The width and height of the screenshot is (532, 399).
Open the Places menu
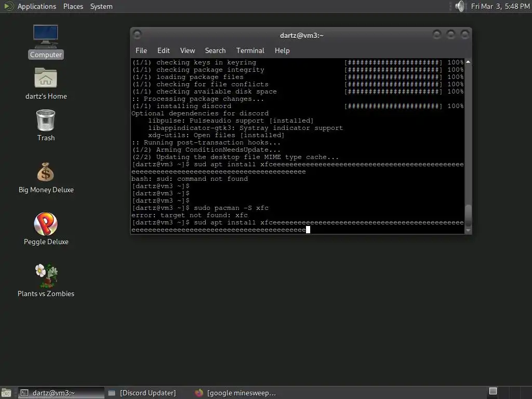73,6
